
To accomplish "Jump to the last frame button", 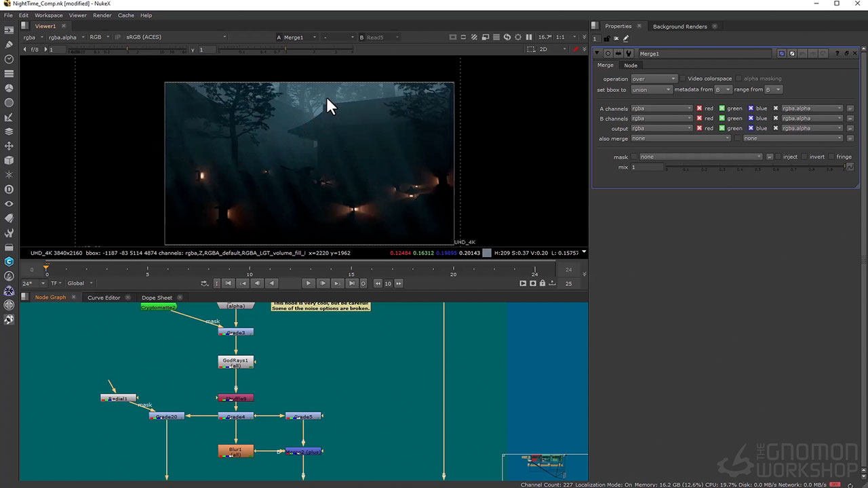I will (352, 283).
